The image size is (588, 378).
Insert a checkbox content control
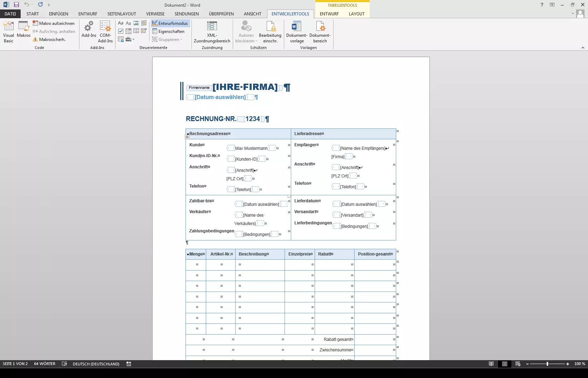(121, 31)
